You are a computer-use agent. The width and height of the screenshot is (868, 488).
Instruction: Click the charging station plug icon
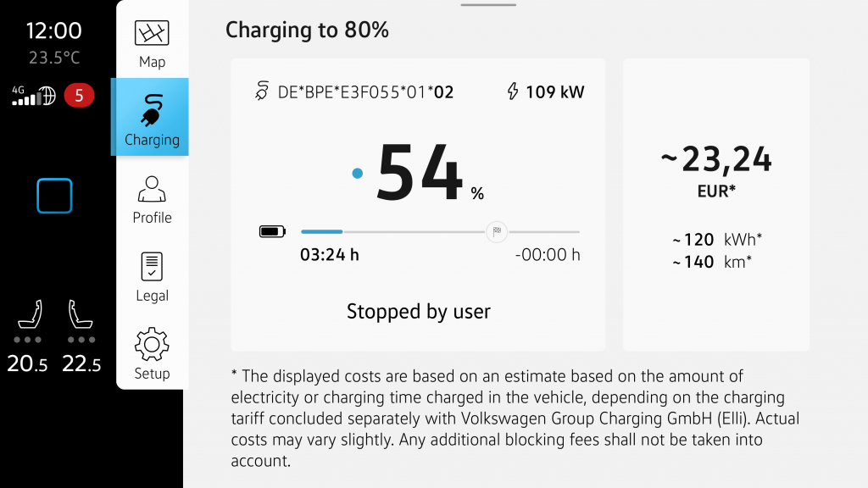(x=262, y=91)
